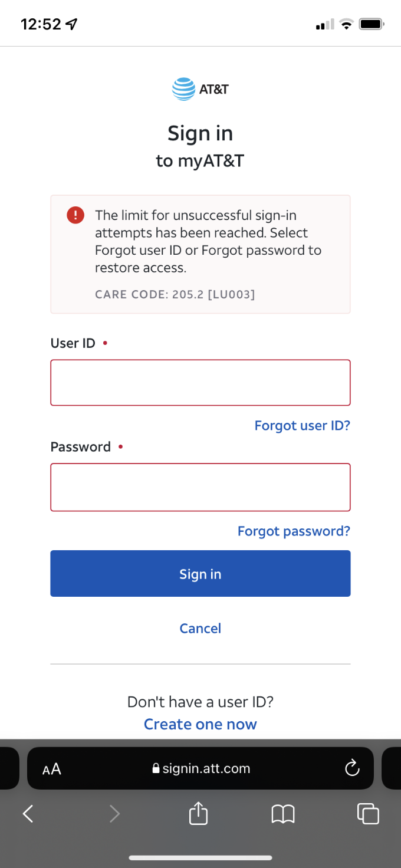Open the Forgot password link

coord(294,531)
